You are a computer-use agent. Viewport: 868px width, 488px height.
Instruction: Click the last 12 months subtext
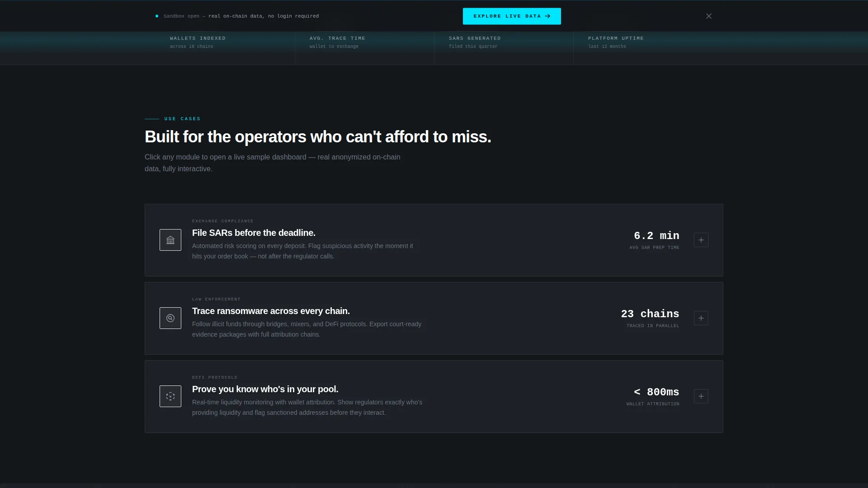(x=607, y=47)
